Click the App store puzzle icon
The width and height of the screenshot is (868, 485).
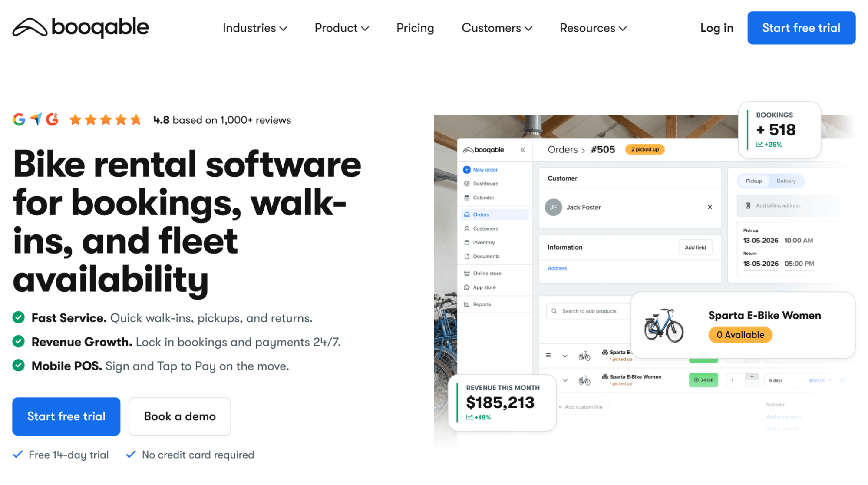pyautogui.click(x=467, y=287)
